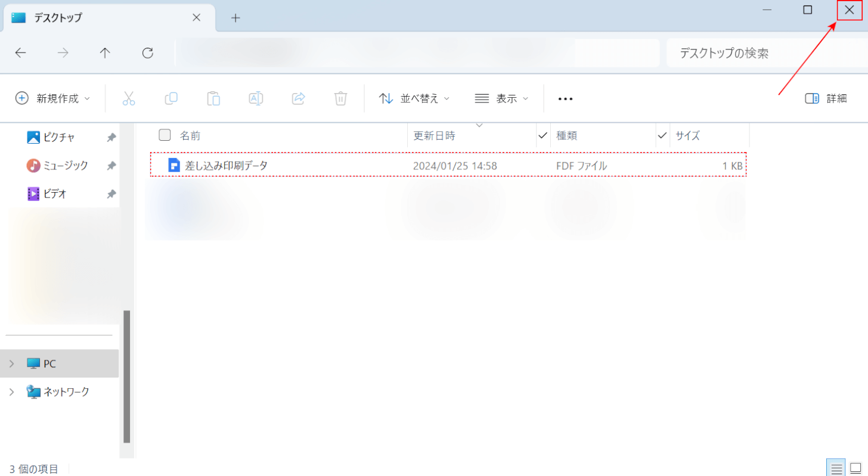
Task: Close the Explorer window
Action: [x=850, y=10]
